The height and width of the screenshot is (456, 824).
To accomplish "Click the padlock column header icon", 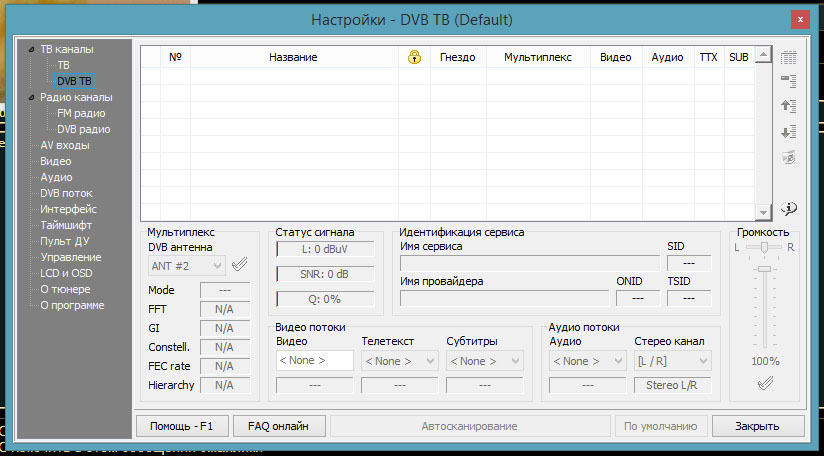I will coord(414,58).
